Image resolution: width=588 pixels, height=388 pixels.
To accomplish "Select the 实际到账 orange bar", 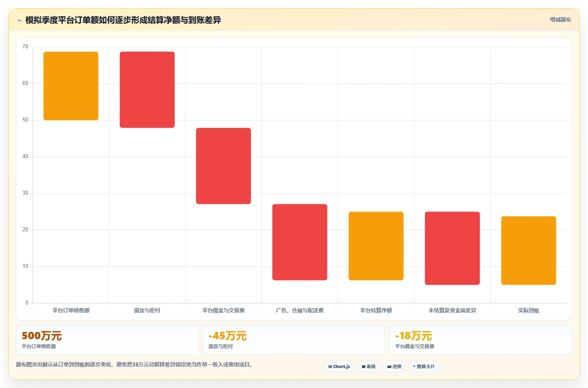I will point(529,251).
